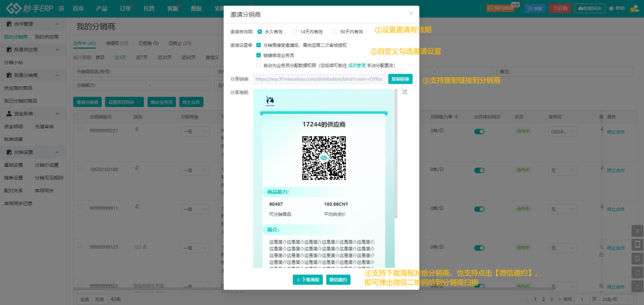
Task: Tick the select-all checkbox in table header
Action: click(x=80, y=117)
